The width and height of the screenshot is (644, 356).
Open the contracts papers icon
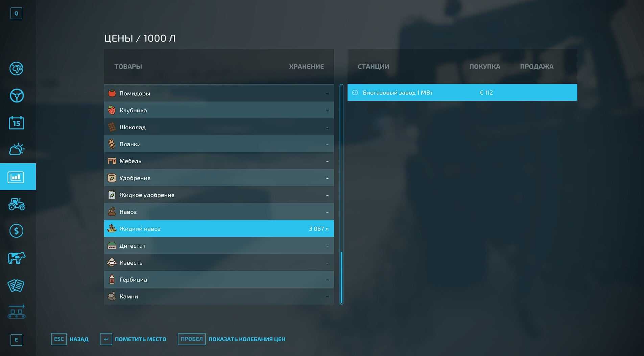click(x=16, y=285)
